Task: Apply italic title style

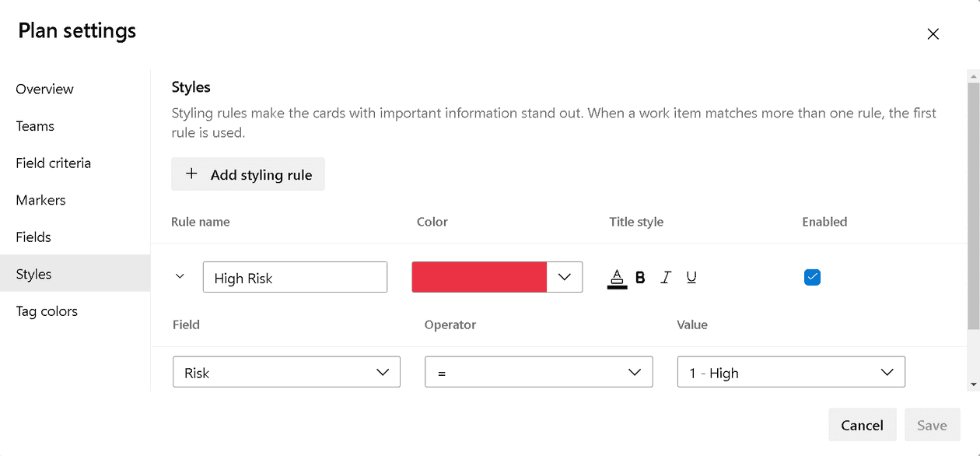Action: point(666,276)
